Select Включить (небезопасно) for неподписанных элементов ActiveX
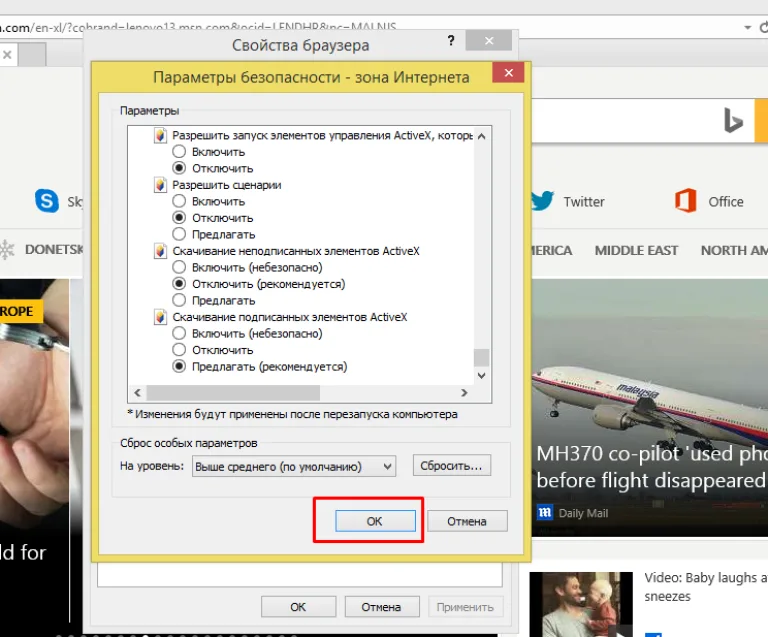 coord(179,267)
